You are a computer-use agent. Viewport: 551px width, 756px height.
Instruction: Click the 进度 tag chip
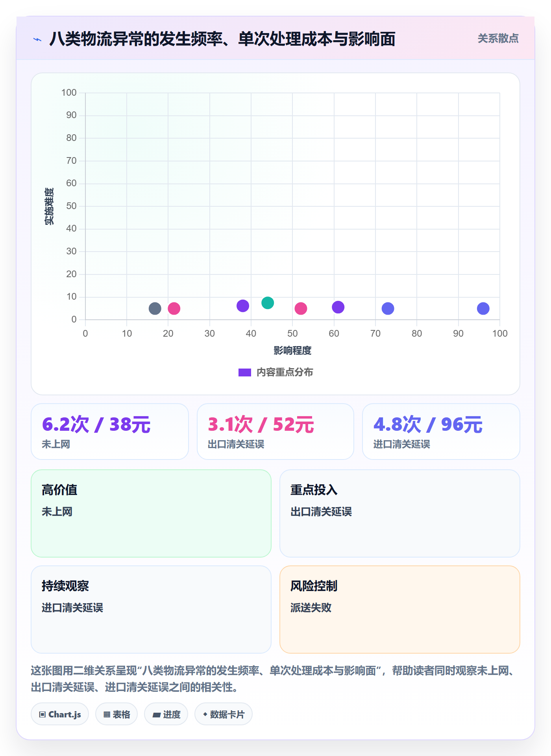pyautogui.click(x=166, y=714)
